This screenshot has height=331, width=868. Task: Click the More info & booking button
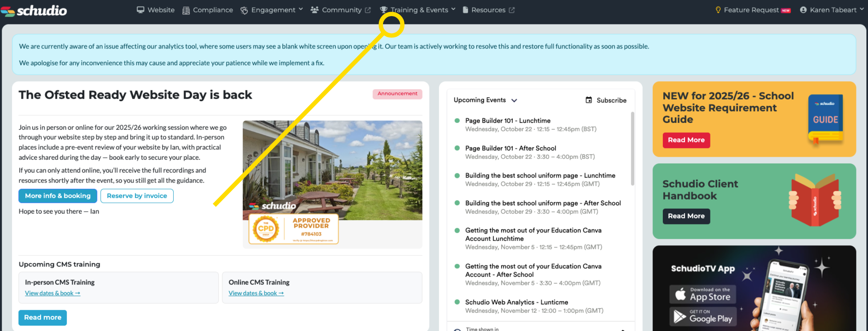coord(58,196)
